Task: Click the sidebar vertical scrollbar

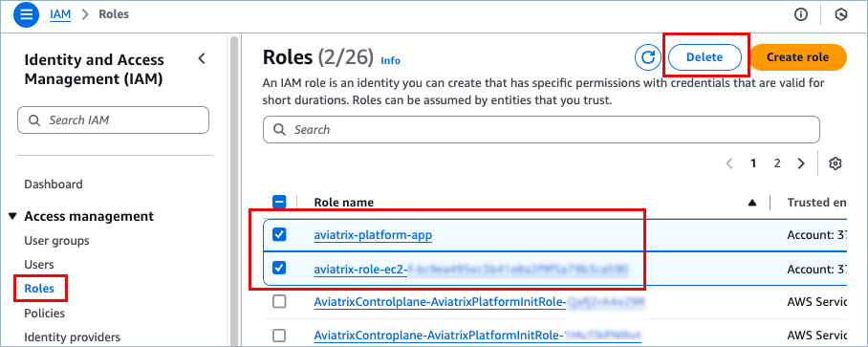Action: [x=234, y=191]
